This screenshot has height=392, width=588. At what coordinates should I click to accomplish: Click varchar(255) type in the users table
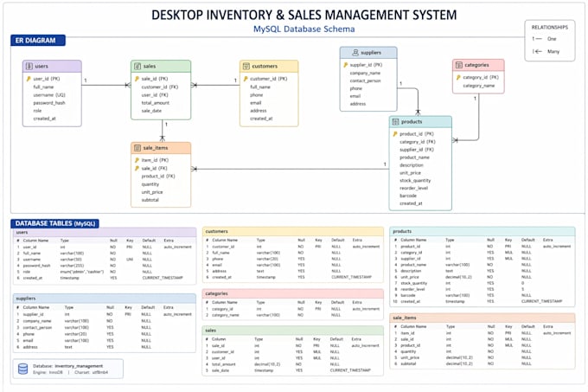pos(72,266)
